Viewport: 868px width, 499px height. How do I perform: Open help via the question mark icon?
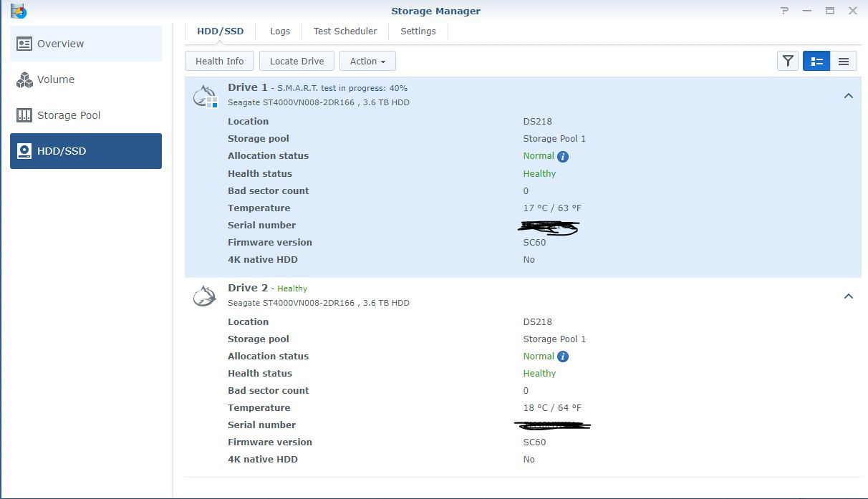(x=784, y=11)
